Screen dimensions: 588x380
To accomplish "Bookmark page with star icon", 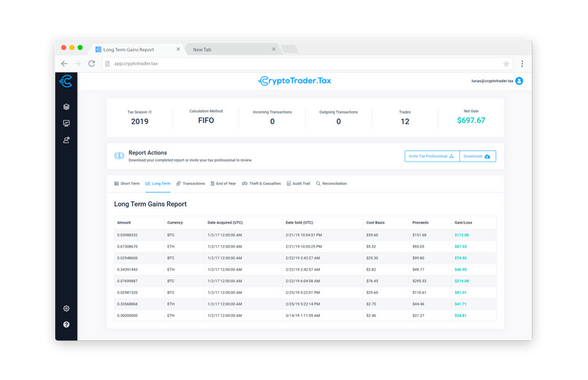I will click(506, 64).
